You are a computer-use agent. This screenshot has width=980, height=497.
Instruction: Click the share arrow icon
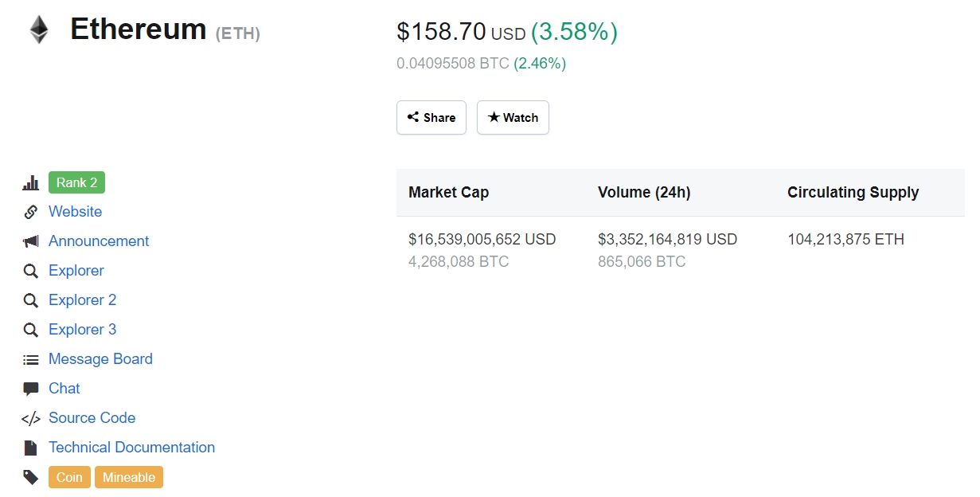(415, 117)
